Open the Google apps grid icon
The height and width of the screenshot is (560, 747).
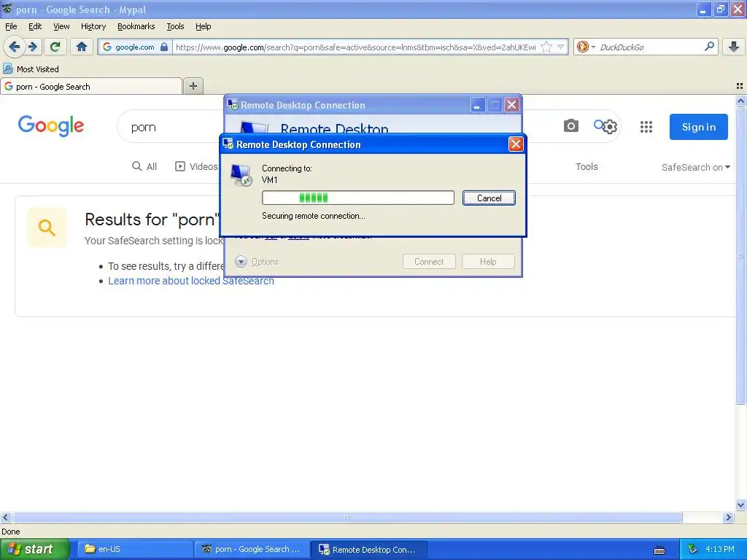(646, 127)
